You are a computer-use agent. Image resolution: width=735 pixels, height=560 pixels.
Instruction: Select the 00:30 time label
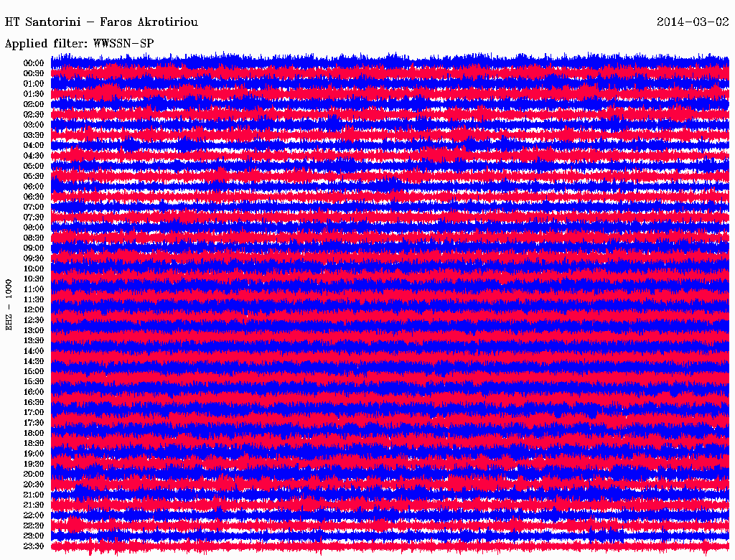[34, 73]
